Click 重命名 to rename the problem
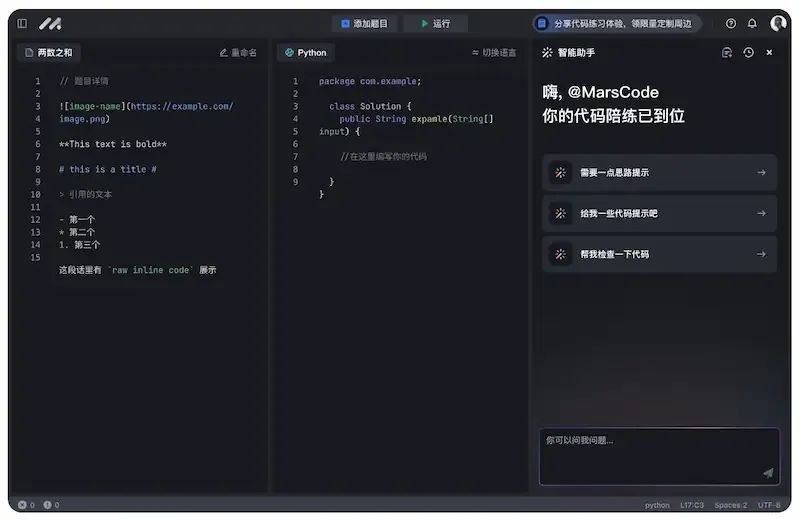Viewport: 800px width, 521px height. pos(238,53)
